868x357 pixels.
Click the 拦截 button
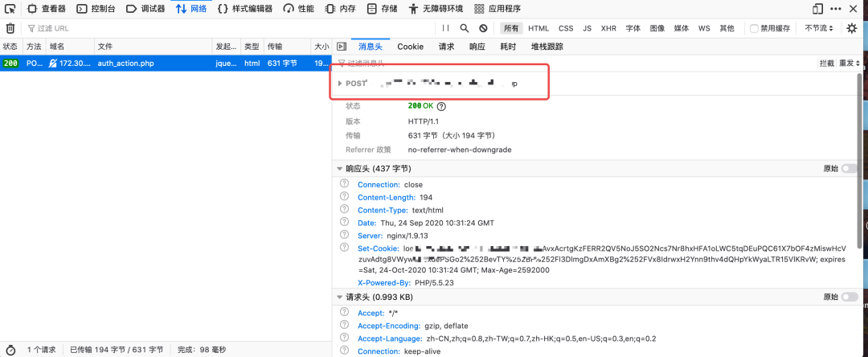826,64
